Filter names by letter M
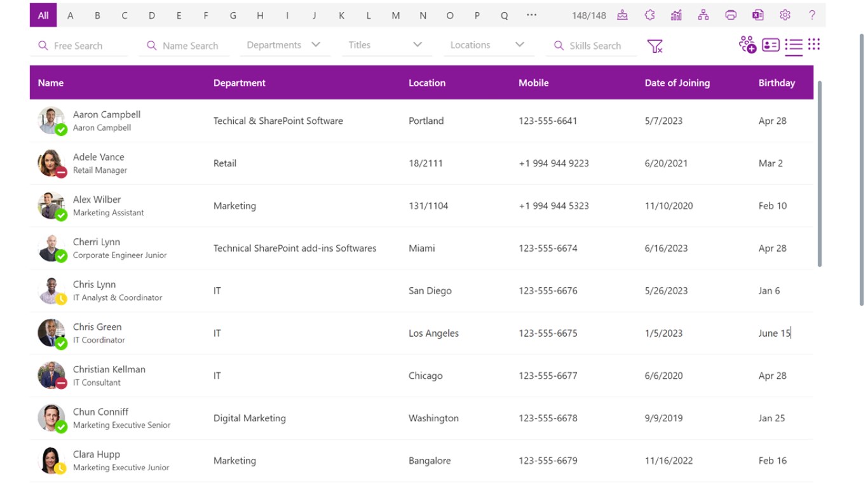This screenshot has width=868, height=488. 396,15
